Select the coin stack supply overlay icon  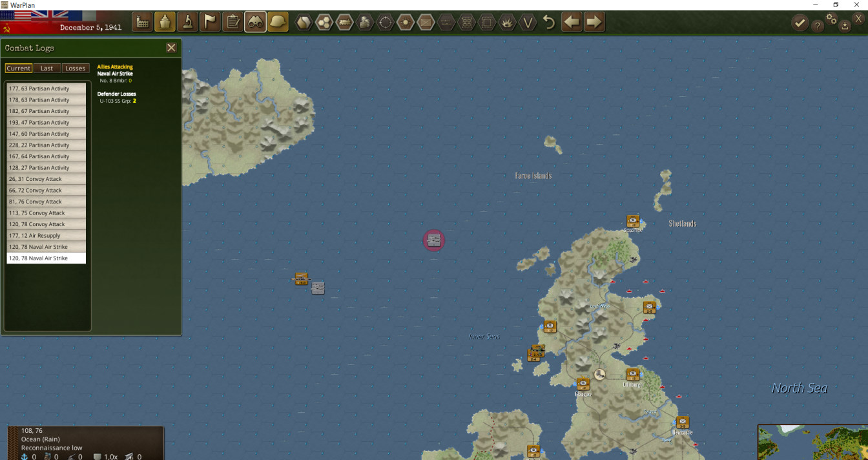click(x=365, y=23)
